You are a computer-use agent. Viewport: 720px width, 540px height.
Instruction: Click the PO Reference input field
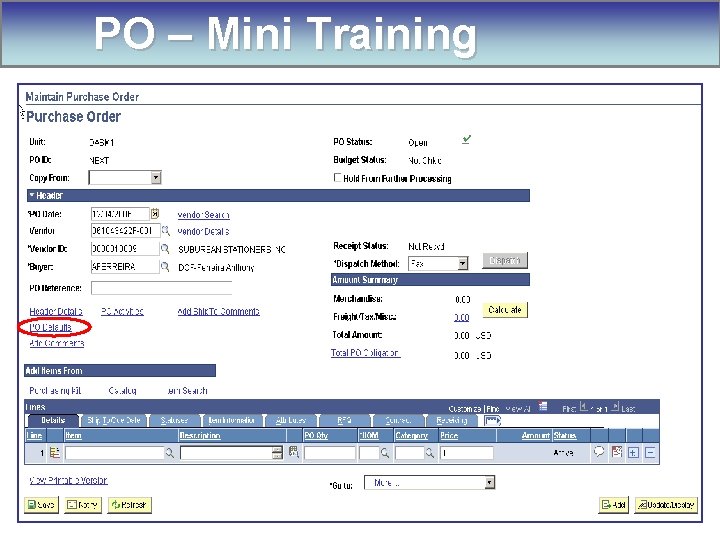click(x=161, y=288)
